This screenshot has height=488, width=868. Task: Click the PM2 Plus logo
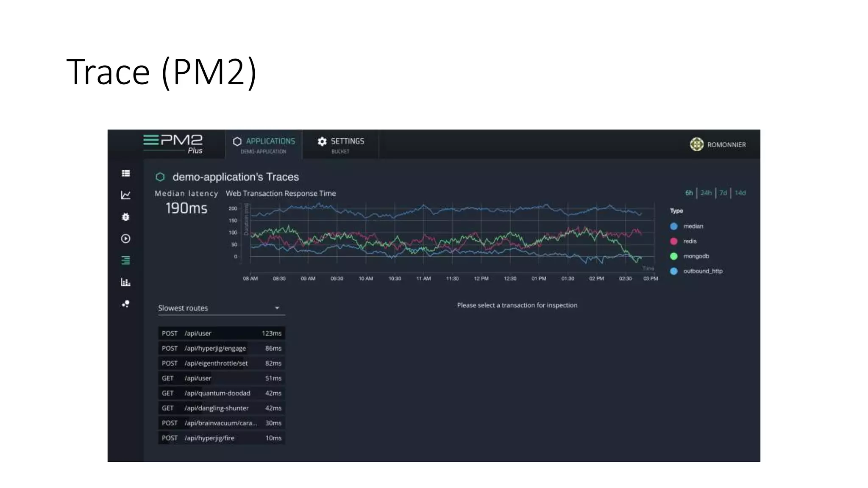pos(173,144)
